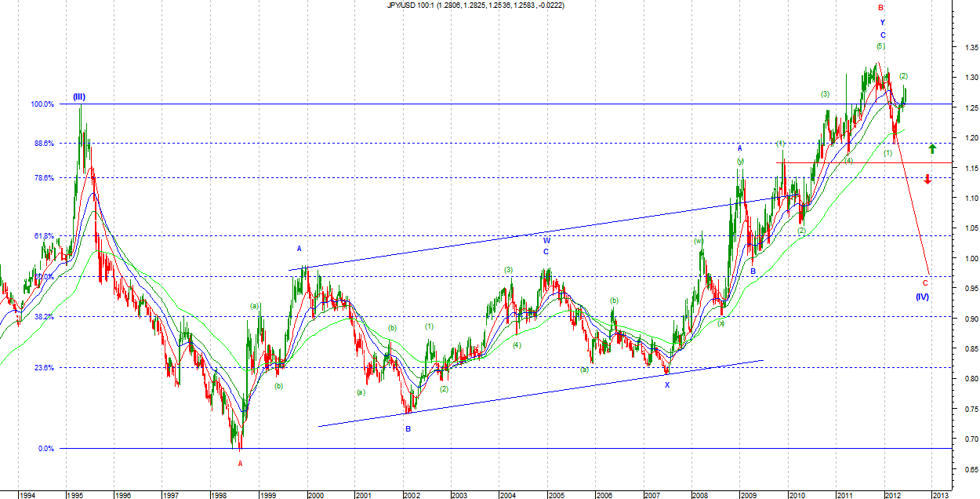
Task: Select the blue (IV) wave label
Action: [923, 296]
